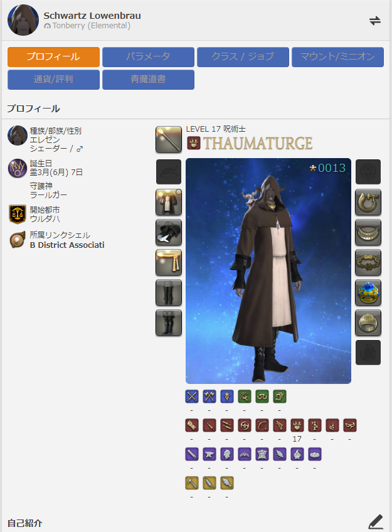Open the B District Associati linkshell link
This screenshot has width=392, height=532.
(67, 245)
